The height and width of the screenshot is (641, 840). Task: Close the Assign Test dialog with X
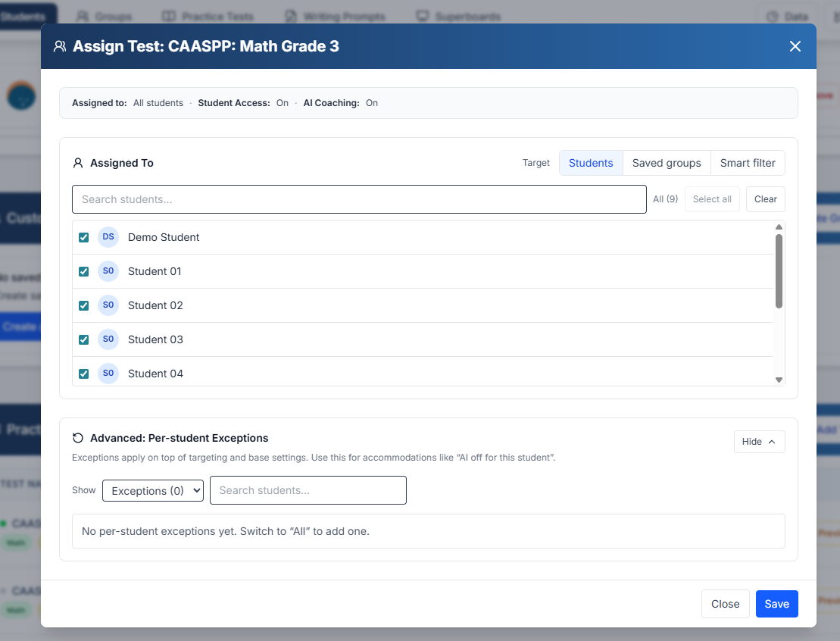click(795, 46)
